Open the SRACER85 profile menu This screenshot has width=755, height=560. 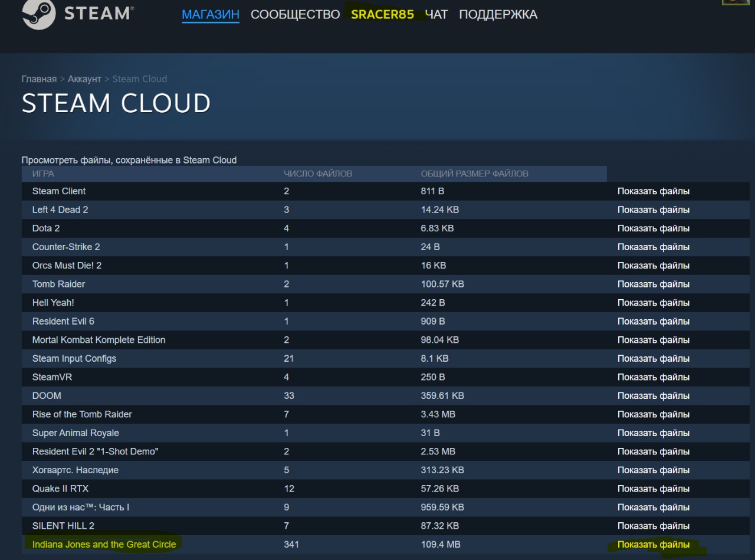pyautogui.click(x=382, y=15)
